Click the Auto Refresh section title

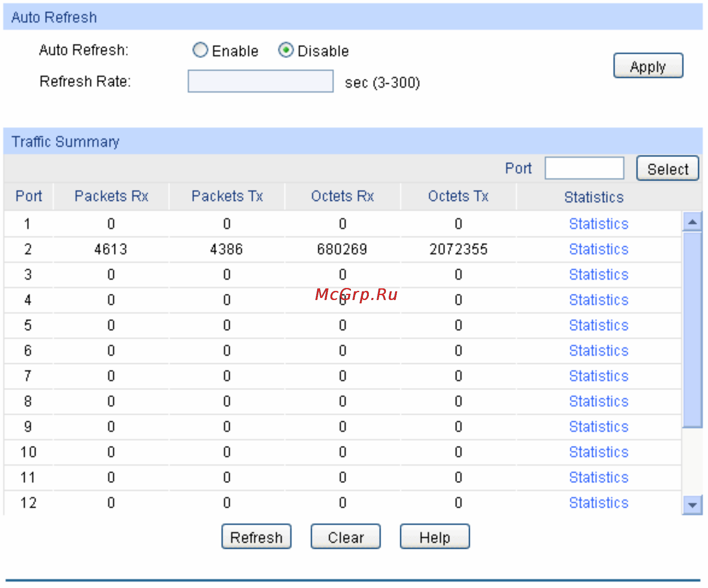pyautogui.click(x=54, y=18)
